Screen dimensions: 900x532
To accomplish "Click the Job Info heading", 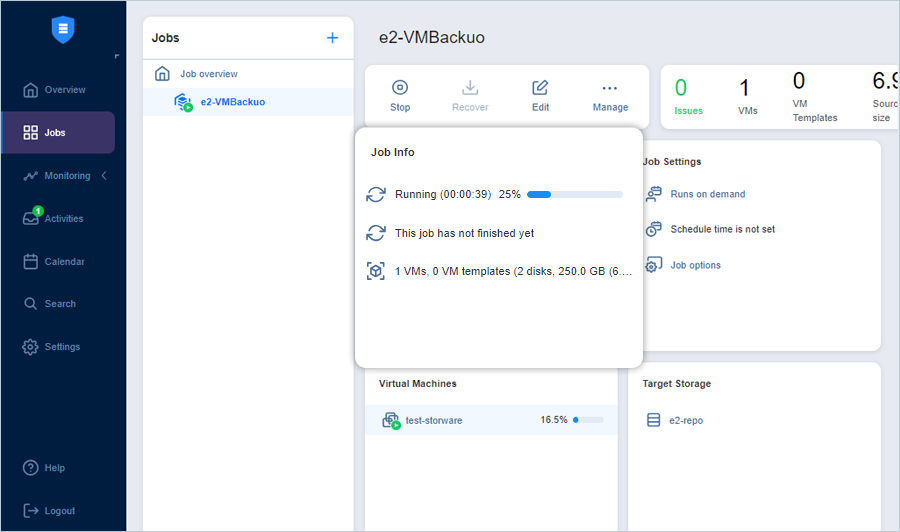I will [393, 152].
